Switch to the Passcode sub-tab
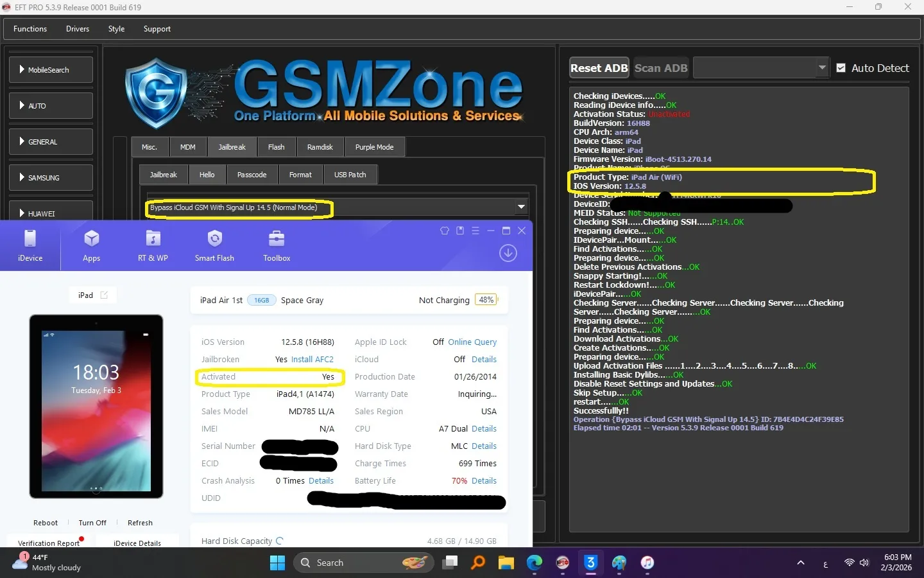This screenshot has height=578, width=924. point(252,175)
